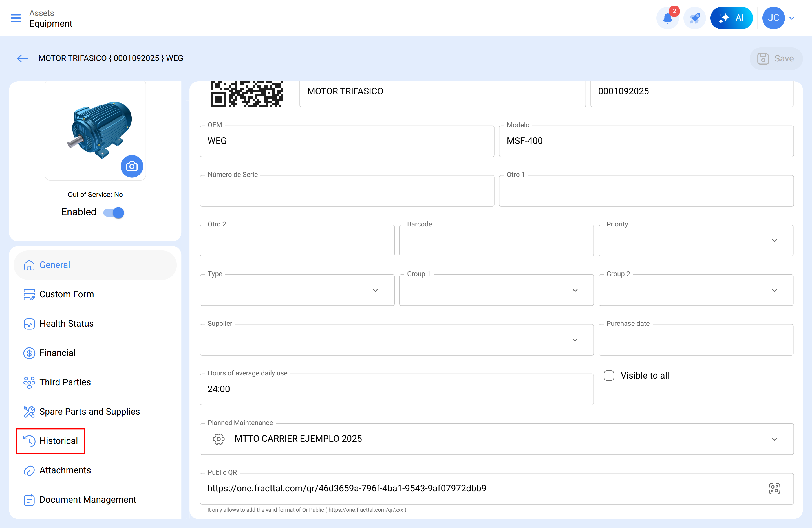Open the AI assistant
This screenshot has width=812, height=528.
(731, 18)
